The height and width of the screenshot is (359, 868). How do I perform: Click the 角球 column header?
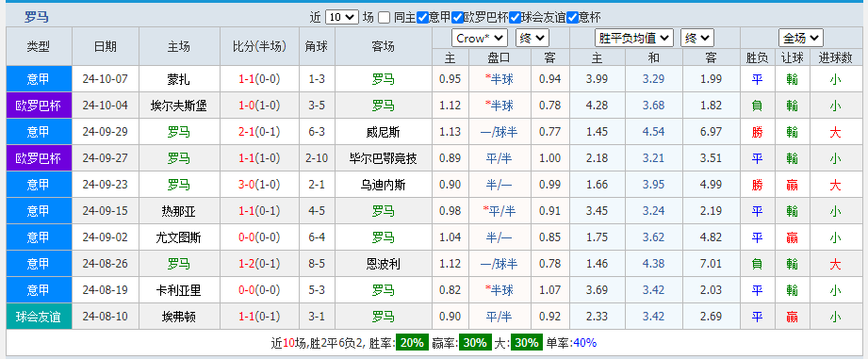click(x=317, y=46)
